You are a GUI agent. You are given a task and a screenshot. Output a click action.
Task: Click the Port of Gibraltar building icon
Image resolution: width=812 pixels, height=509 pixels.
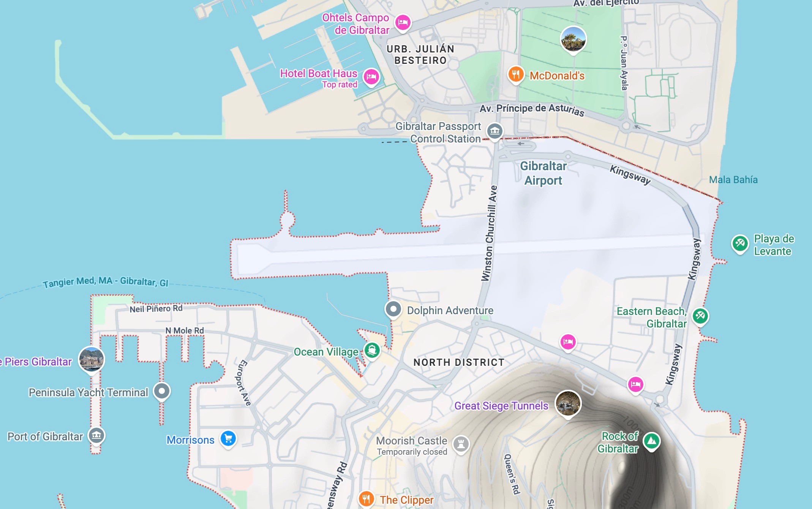(x=96, y=435)
